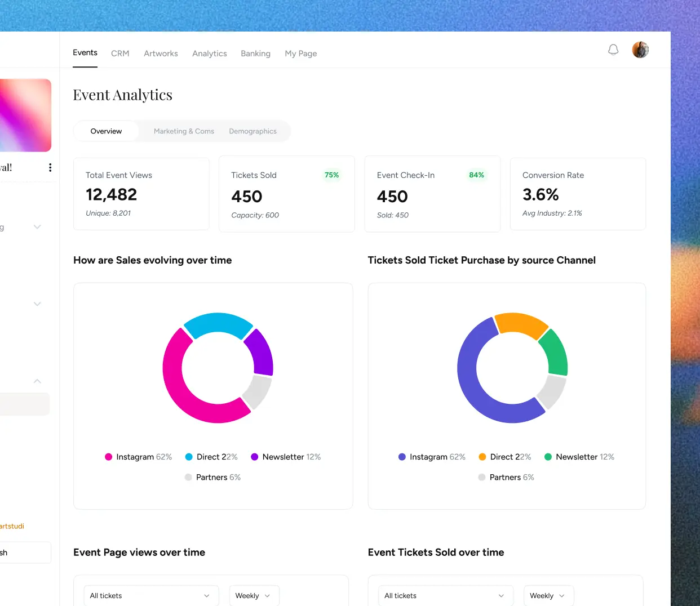
Task: Open the CRM navigation item
Action: (x=120, y=53)
